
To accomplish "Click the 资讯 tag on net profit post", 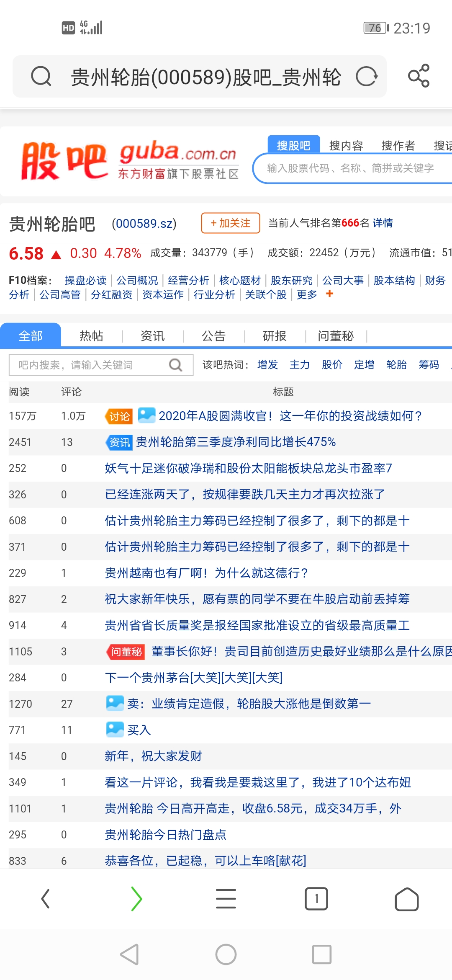I will (x=119, y=442).
